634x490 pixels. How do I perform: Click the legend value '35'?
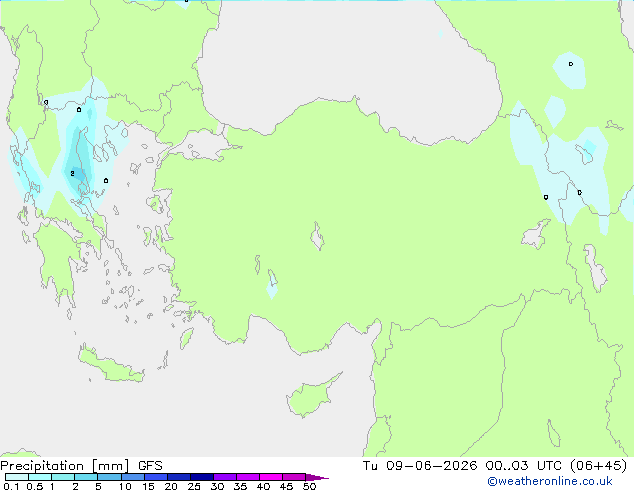pyautogui.click(x=240, y=486)
